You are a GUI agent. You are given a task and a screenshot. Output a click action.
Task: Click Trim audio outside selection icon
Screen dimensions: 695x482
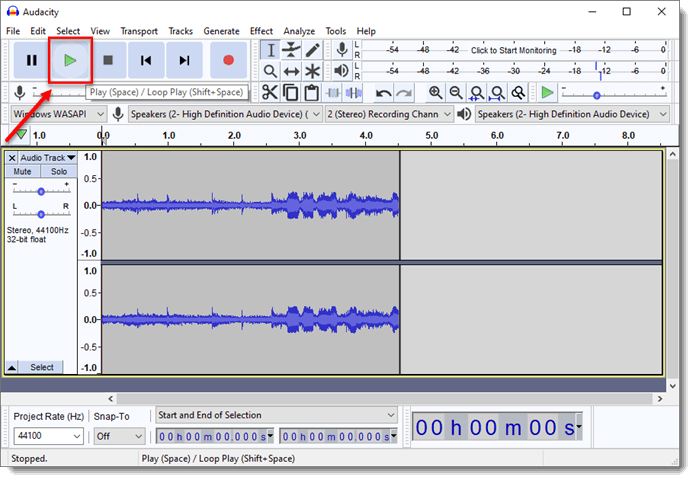(333, 93)
